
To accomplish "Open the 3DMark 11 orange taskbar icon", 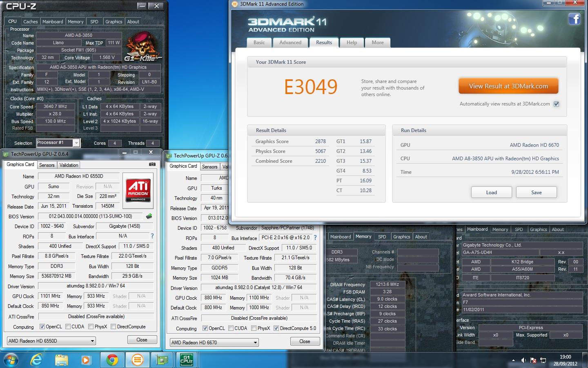I will tap(137, 360).
